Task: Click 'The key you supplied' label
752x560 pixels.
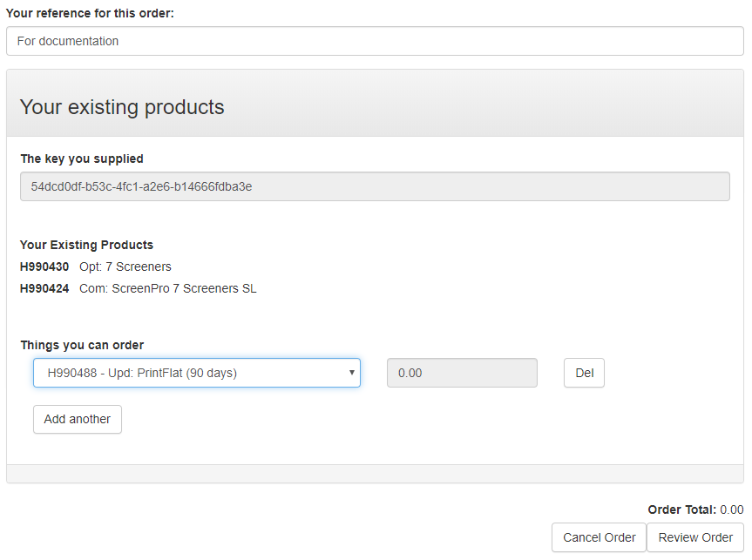Action: pyautogui.click(x=82, y=159)
